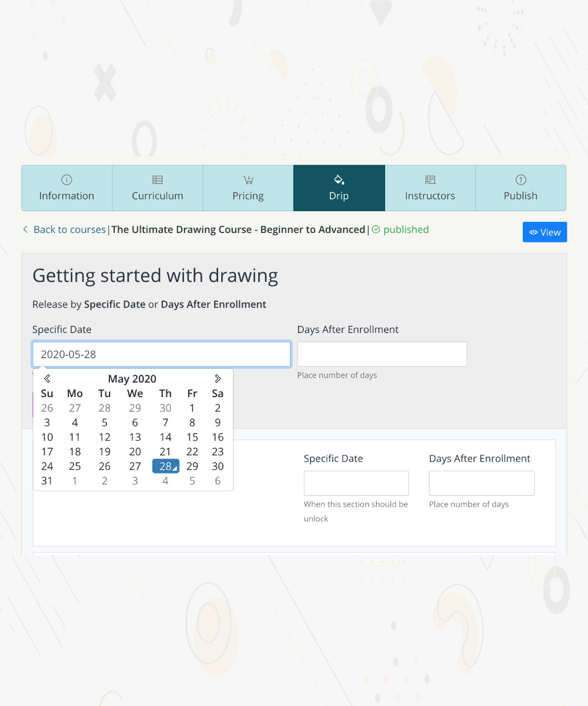Select May 17 in the calendar

click(x=47, y=452)
